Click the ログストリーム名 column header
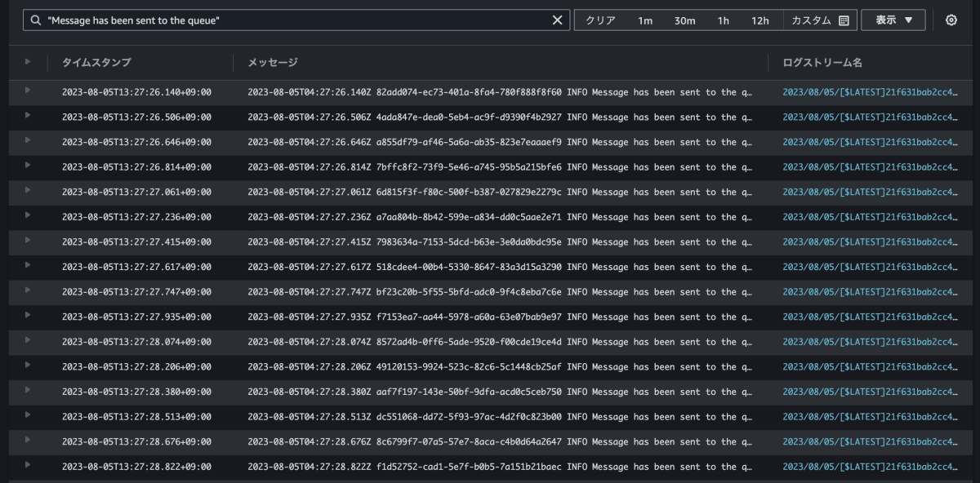This screenshot has width=980, height=483. (822, 62)
